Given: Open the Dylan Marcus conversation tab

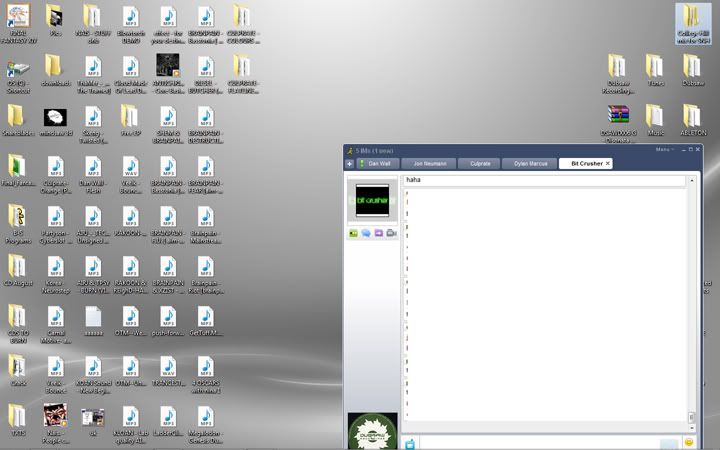Looking at the screenshot, I should (x=529, y=163).
